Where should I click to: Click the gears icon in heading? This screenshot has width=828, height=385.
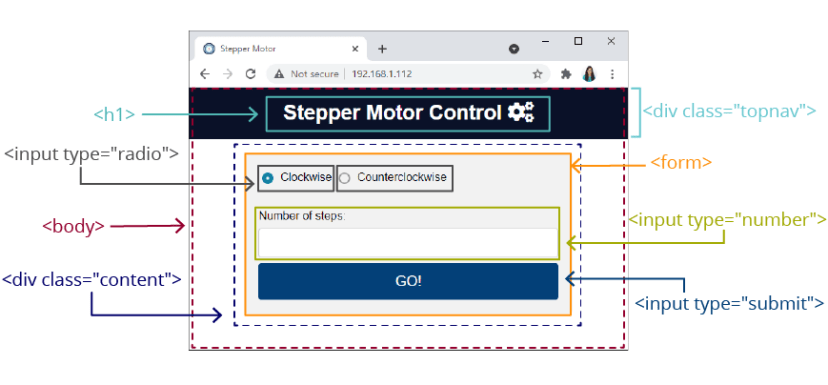click(521, 112)
